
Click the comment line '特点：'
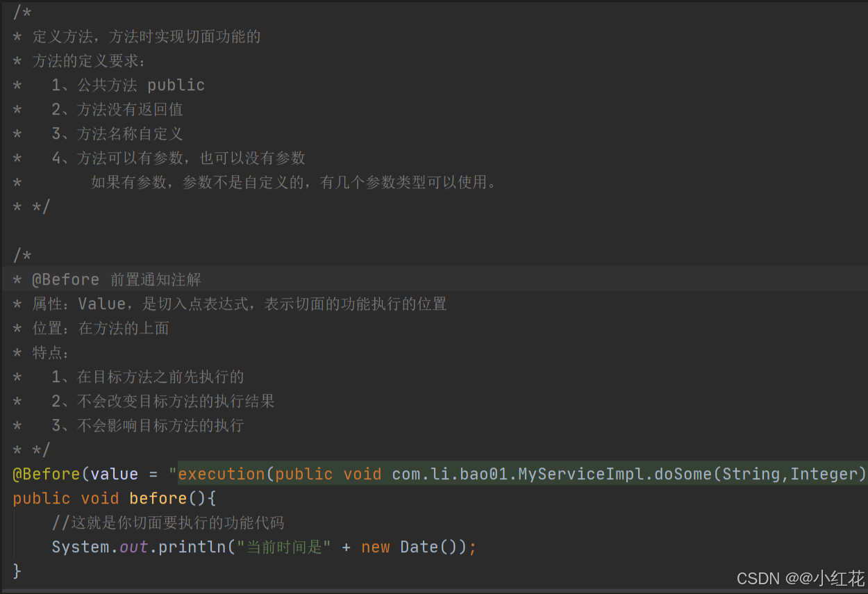[x=51, y=352]
